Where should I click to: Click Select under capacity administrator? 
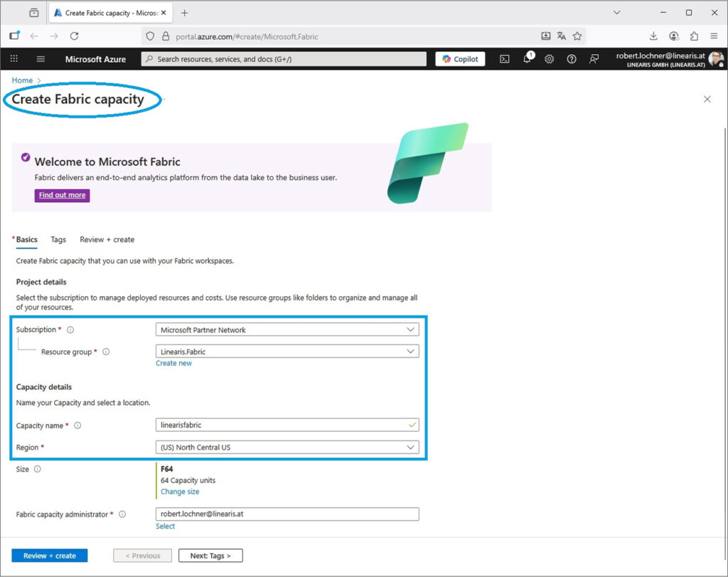[165, 526]
